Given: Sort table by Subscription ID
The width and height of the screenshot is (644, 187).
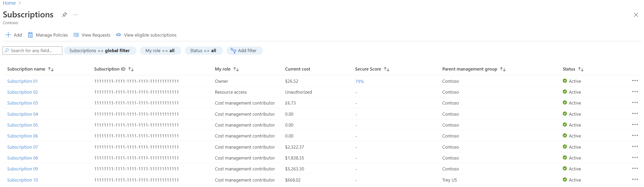Looking at the screenshot, I should [x=131, y=69].
